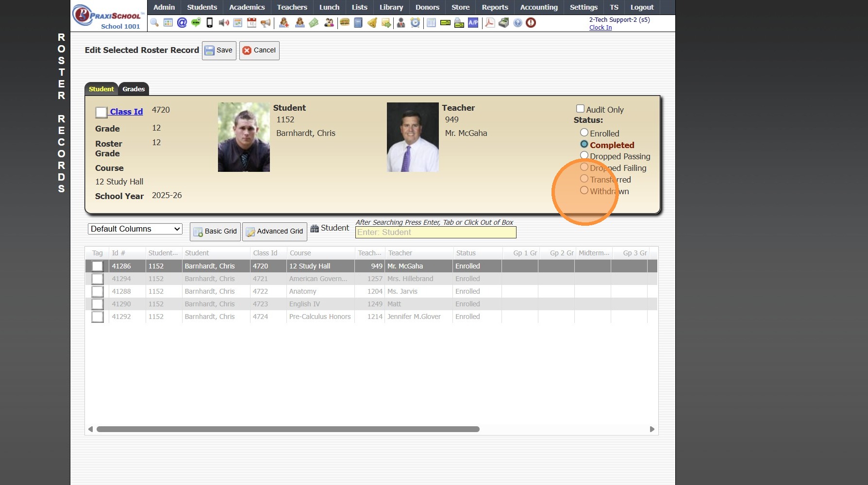This screenshot has width=868, height=485.
Task: Open the blue @ email icon
Action: coord(182,23)
